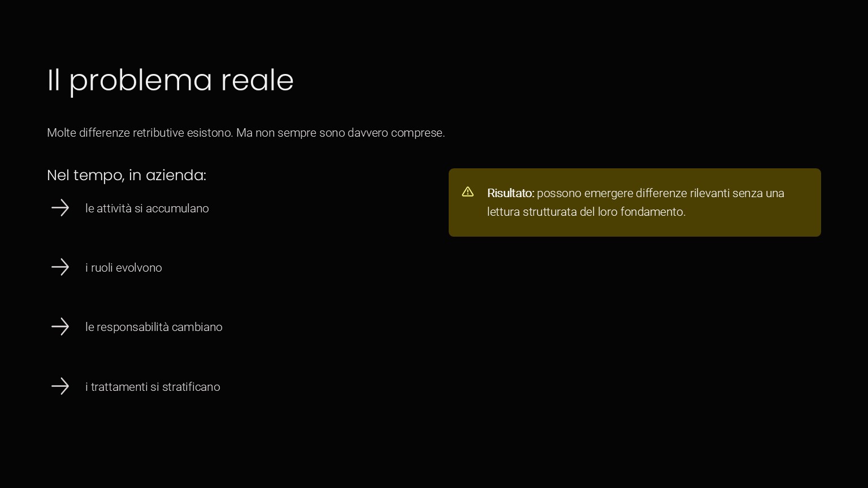
Task: Click the bold "Risultato:" label
Action: (x=510, y=193)
